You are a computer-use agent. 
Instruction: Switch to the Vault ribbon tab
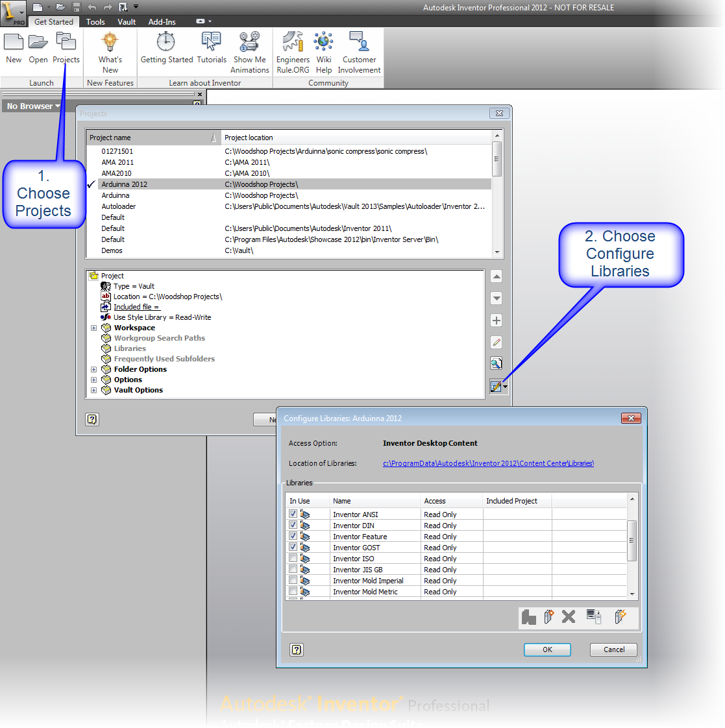(x=127, y=22)
